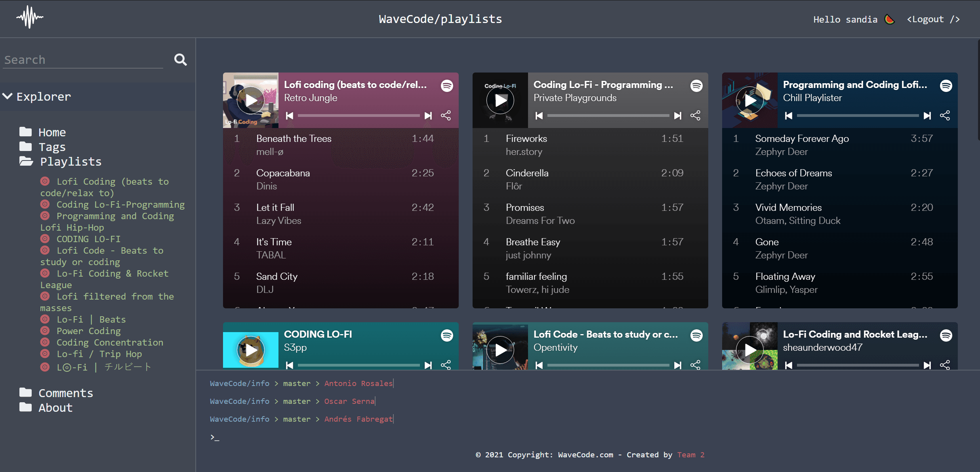980x472 pixels.
Task: Skip to previous track in Chill Playlister player
Action: click(789, 115)
